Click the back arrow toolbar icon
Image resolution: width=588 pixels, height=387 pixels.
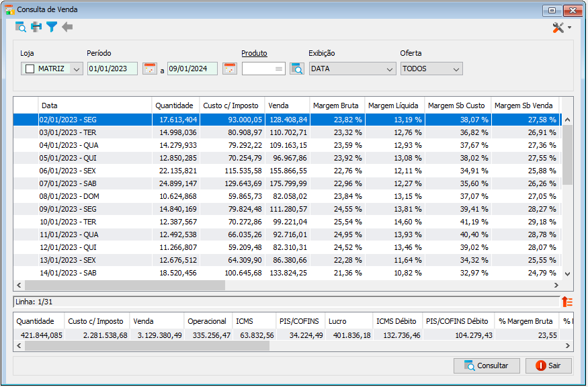[x=67, y=27]
